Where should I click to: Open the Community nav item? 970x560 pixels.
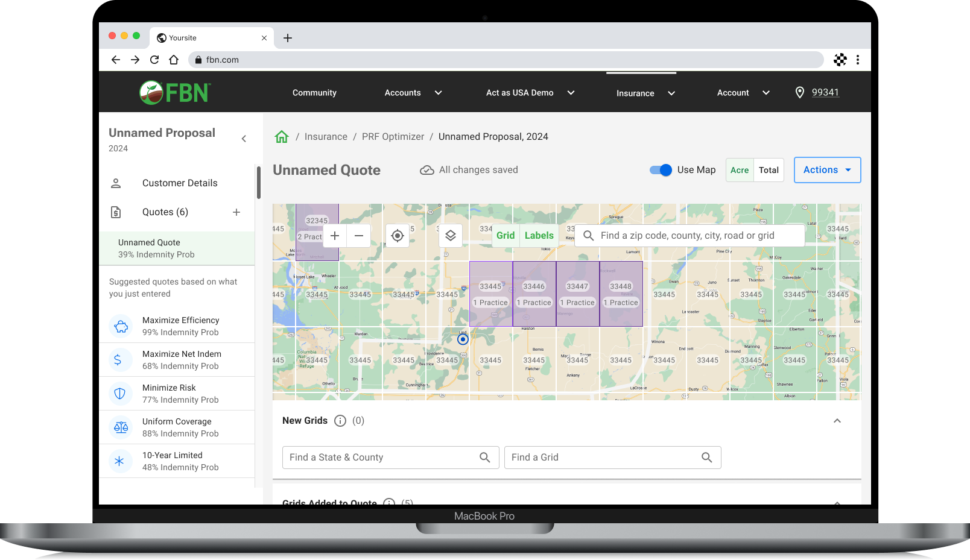[x=314, y=93]
